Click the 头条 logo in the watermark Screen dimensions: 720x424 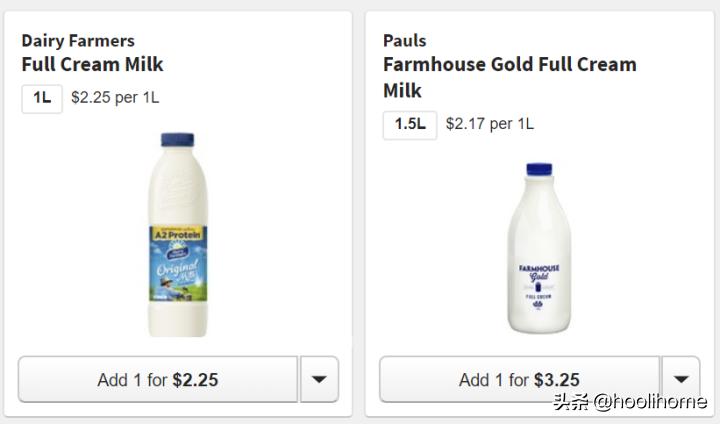point(568,402)
